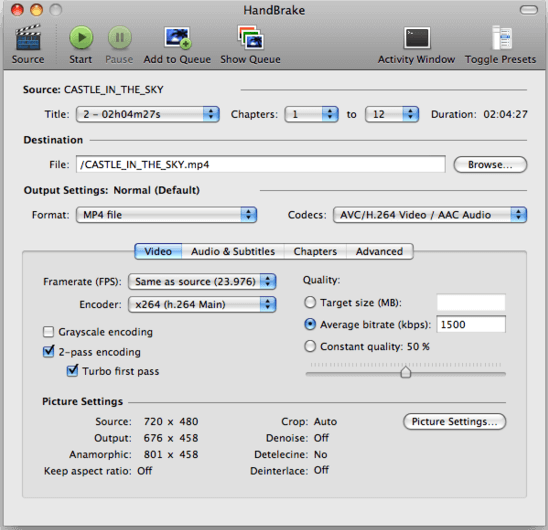Click the Crop value Auto

point(325,422)
